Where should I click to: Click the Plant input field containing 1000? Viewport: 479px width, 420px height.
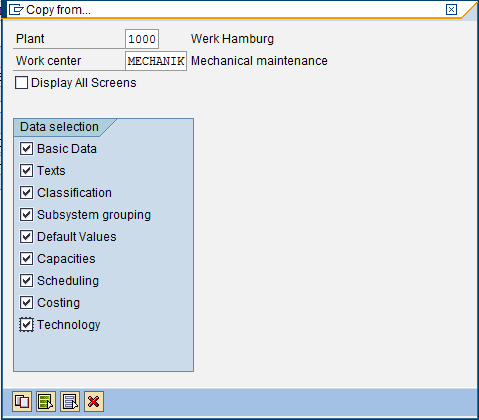(x=142, y=39)
